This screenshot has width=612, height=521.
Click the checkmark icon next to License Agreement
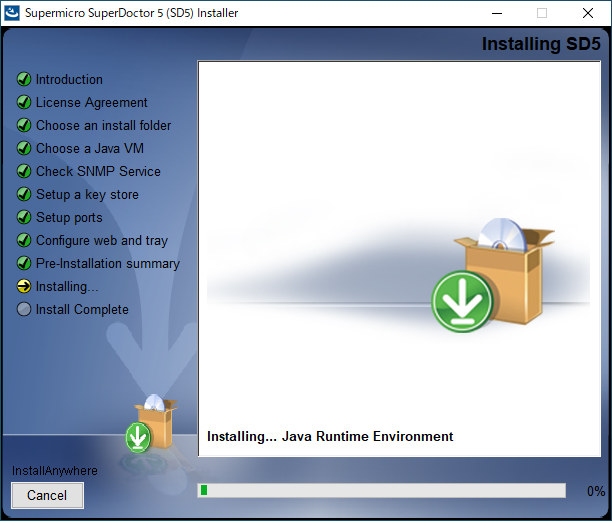(24, 102)
